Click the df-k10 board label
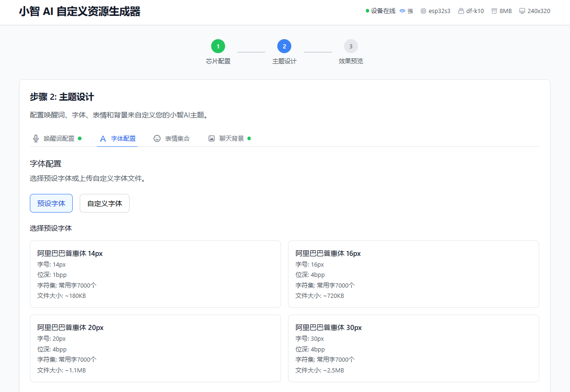Screen dimensions: 570x392 [x=475, y=11]
